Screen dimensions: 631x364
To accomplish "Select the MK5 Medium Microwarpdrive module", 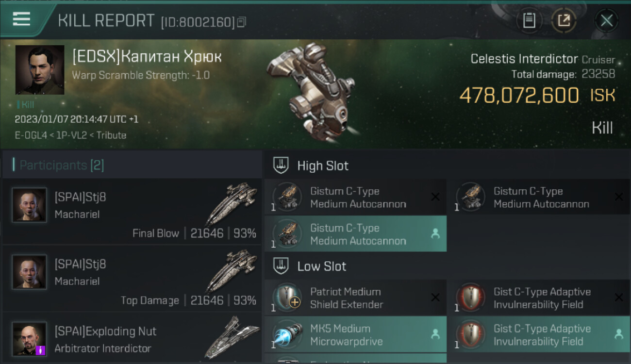I will pyautogui.click(x=355, y=335).
